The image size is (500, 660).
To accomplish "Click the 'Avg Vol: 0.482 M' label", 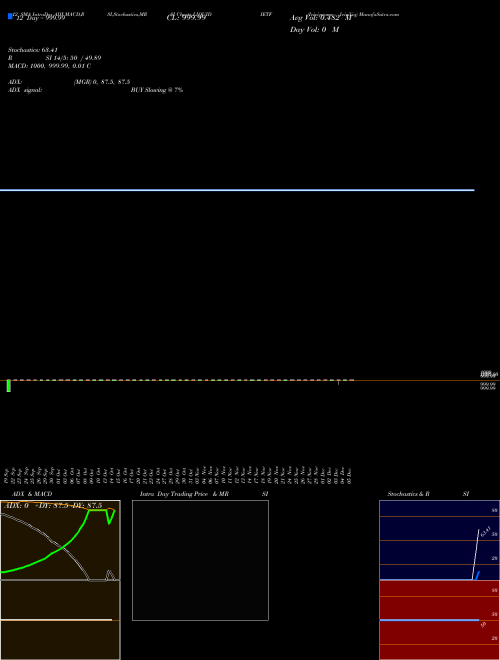I will pyautogui.click(x=321, y=18).
